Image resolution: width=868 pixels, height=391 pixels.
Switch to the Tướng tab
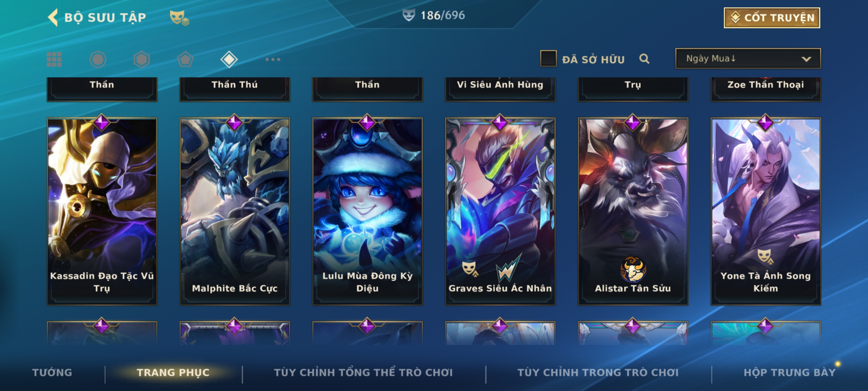[x=52, y=373]
